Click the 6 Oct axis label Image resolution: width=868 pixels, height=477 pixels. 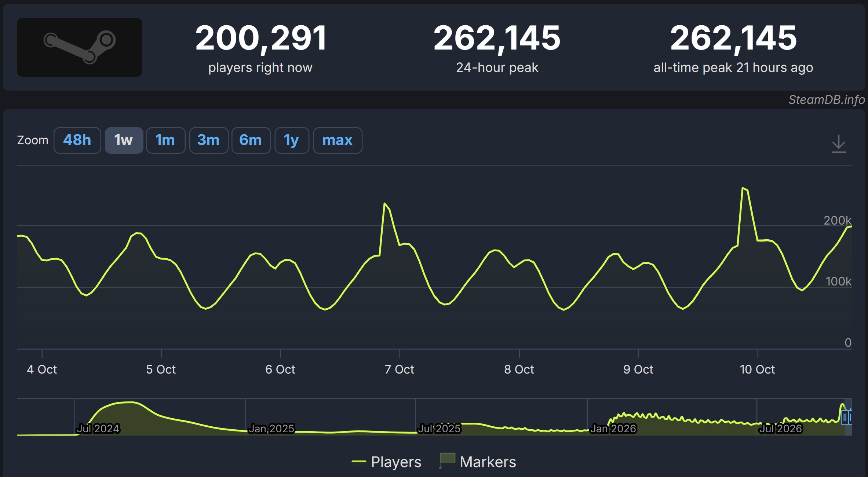[x=280, y=369]
